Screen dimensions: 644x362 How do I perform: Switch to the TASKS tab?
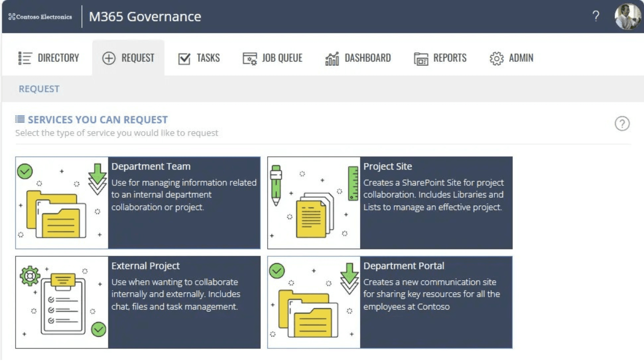click(x=199, y=58)
